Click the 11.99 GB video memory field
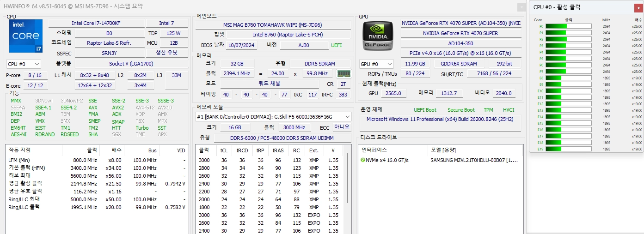The height and width of the screenshot is (234, 644). [415, 64]
